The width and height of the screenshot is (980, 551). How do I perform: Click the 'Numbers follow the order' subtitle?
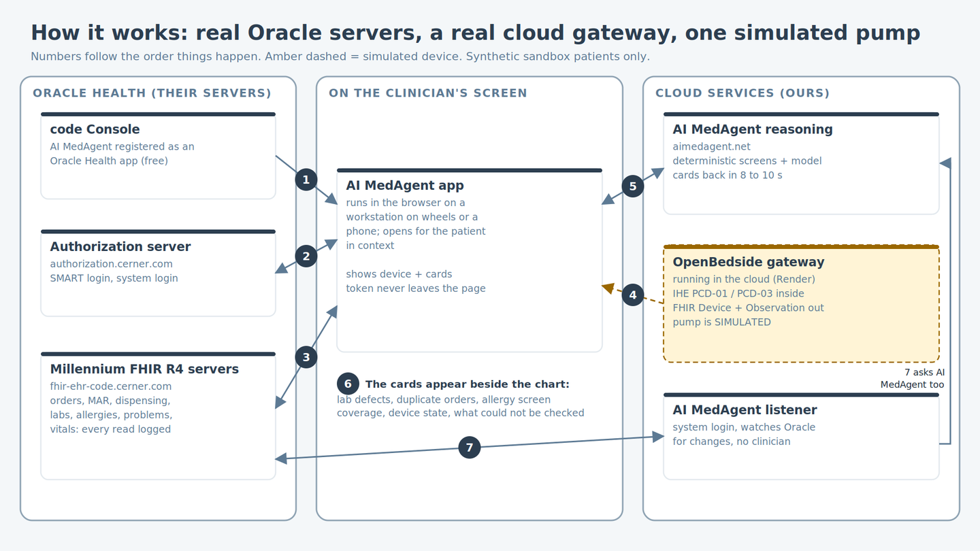pyautogui.click(x=340, y=56)
